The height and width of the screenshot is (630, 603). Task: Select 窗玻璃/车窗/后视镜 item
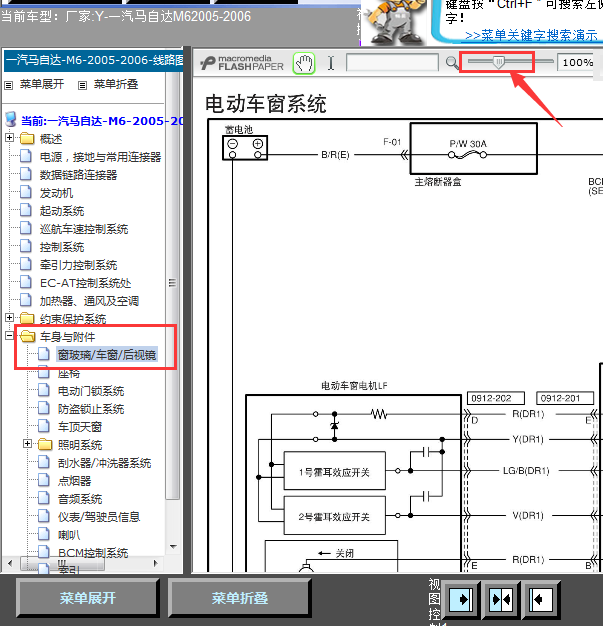(107, 355)
